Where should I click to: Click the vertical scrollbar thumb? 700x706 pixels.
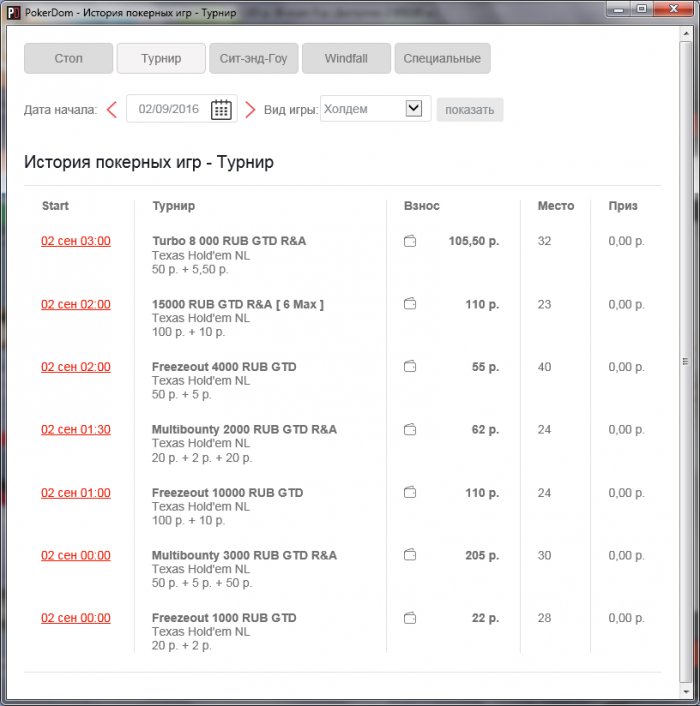(685, 361)
